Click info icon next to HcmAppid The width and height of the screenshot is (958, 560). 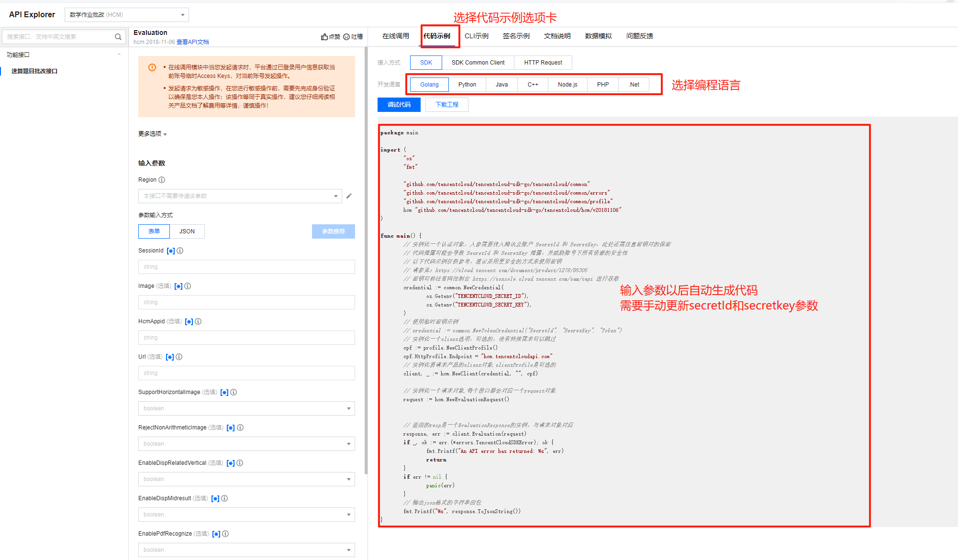(x=198, y=321)
